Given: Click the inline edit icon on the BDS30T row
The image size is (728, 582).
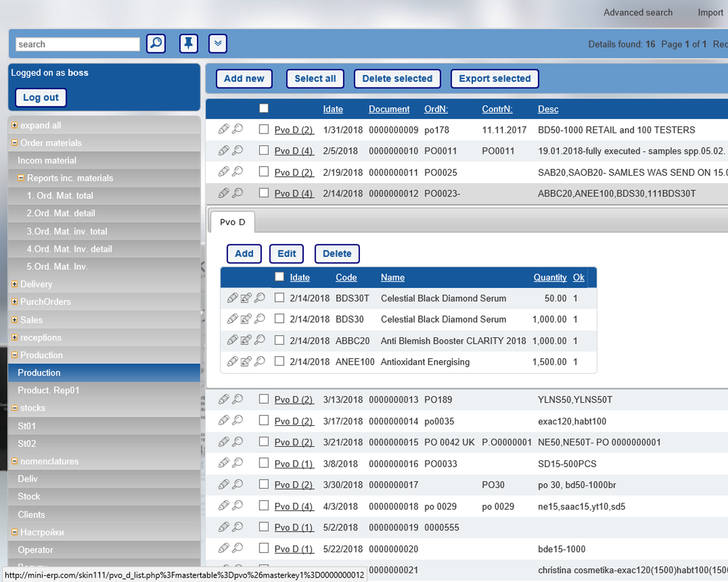Looking at the screenshot, I should point(246,298).
